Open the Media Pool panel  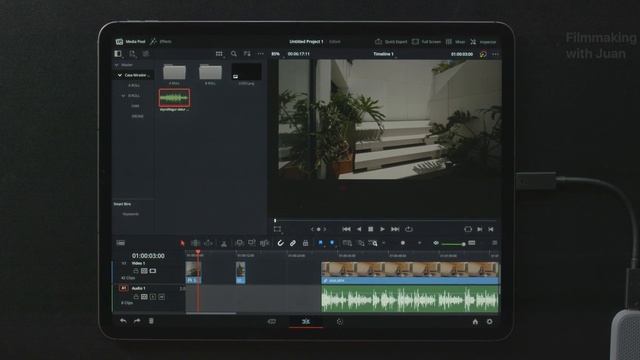coord(131,42)
